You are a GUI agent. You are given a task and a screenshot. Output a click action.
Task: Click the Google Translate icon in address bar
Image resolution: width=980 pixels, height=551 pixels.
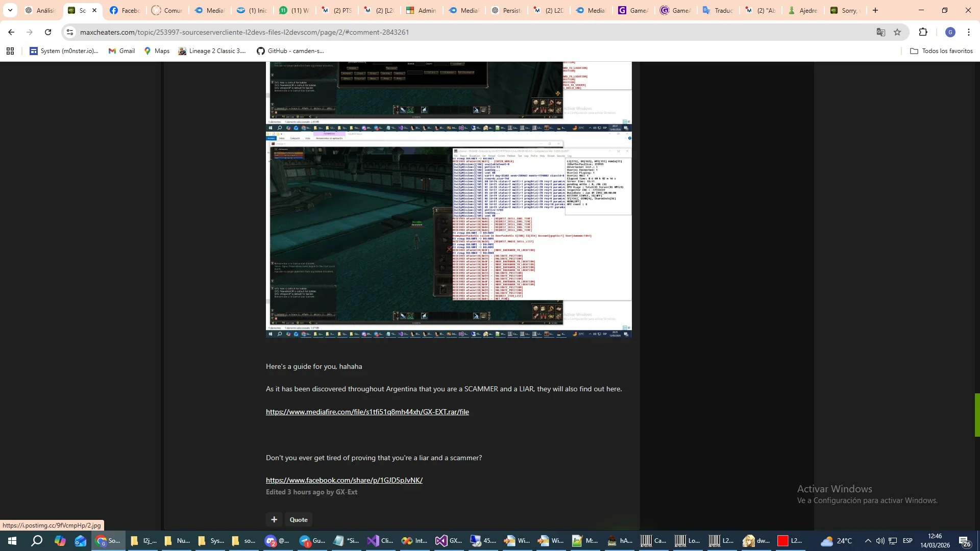point(881,32)
